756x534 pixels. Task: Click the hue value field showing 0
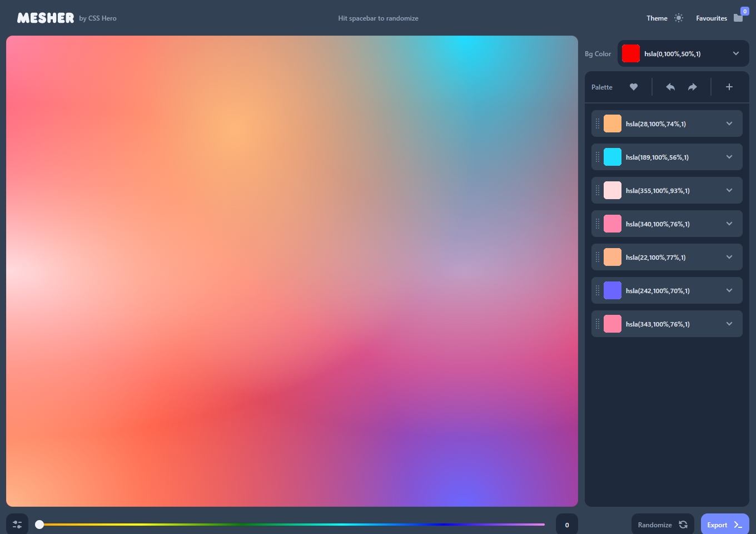click(567, 525)
